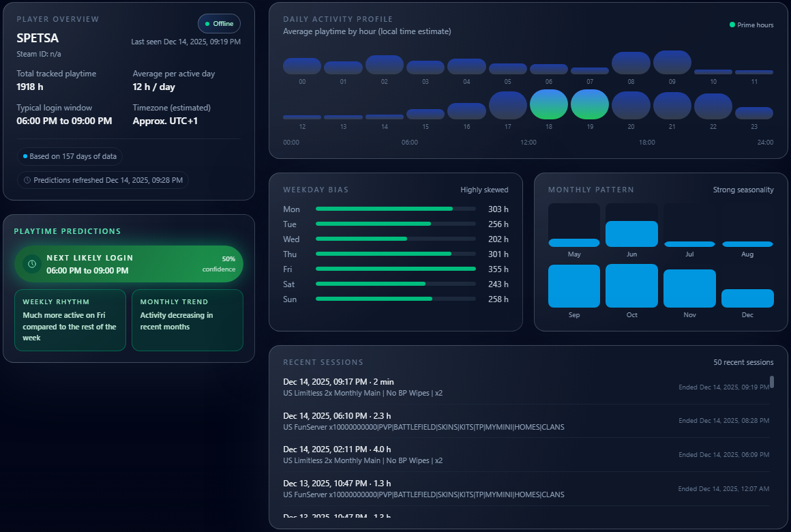Screen dimensions: 791x532
Task: Click the 09 hour activity bubble
Action: (672, 61)
